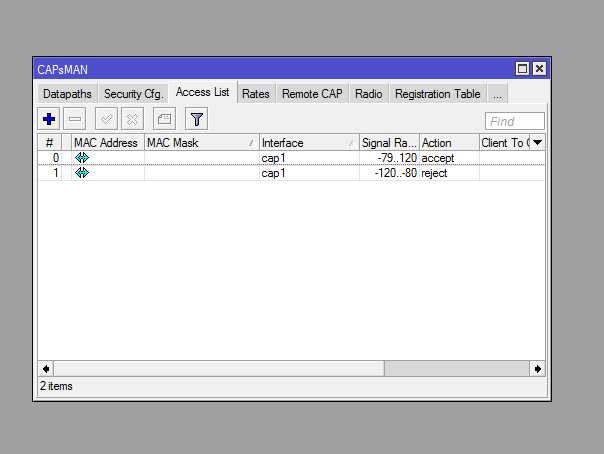The image size is (604, 454).
Task: Select the Access List tab
Action: click(203, 92)
